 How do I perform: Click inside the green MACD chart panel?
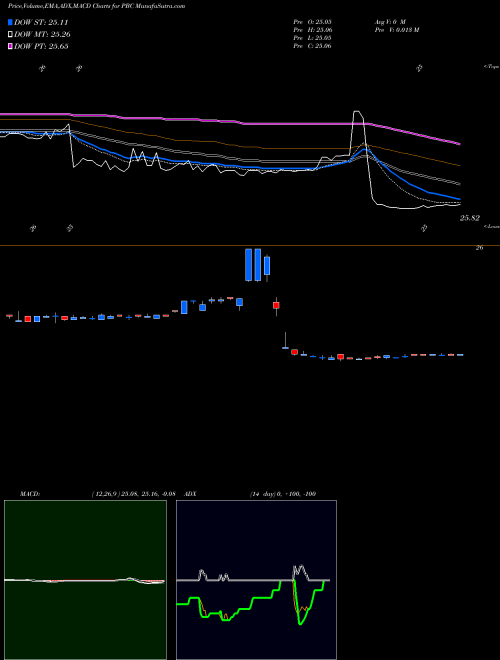coord(85,580)
